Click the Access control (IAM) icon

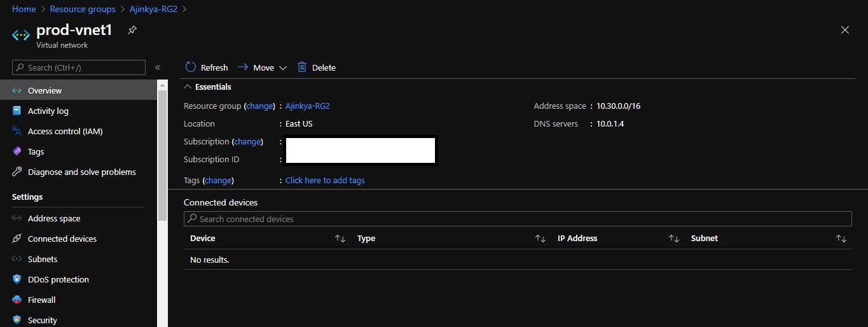click(17, 131)
